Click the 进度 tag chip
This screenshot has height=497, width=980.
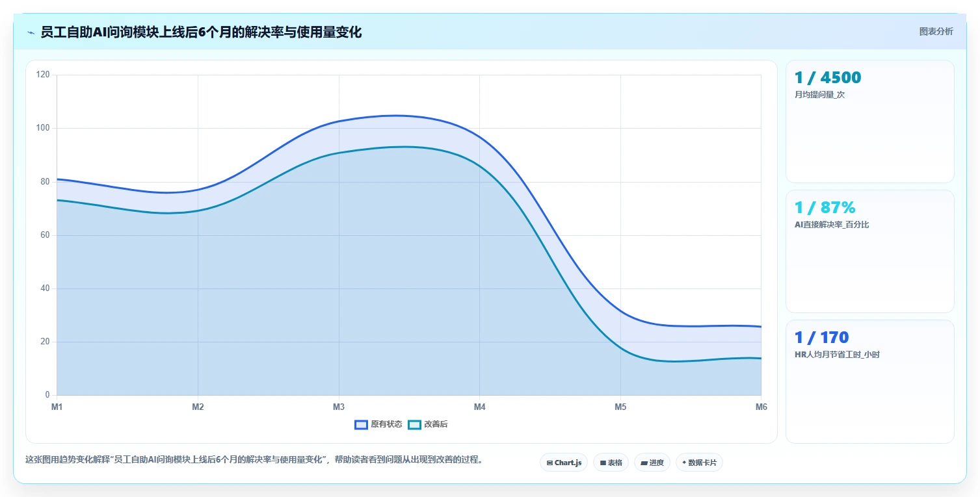click(x=652, y=463)
